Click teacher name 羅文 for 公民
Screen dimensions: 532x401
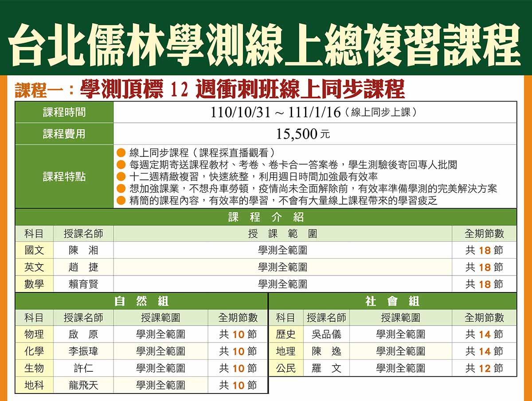326,368
